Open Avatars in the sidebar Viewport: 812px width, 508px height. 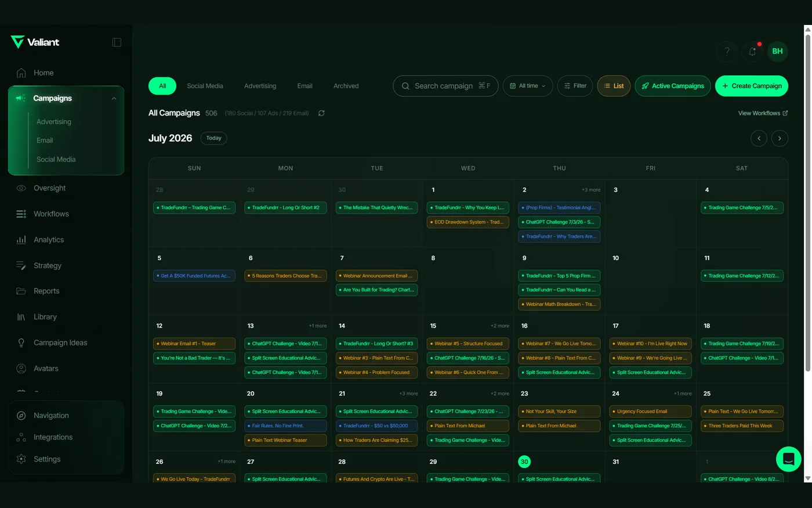pos(46,369)
